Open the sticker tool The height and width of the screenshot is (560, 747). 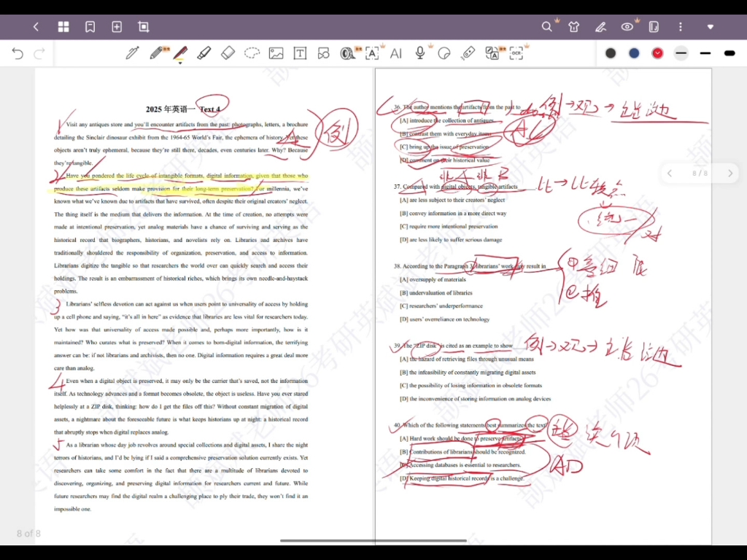444,53
